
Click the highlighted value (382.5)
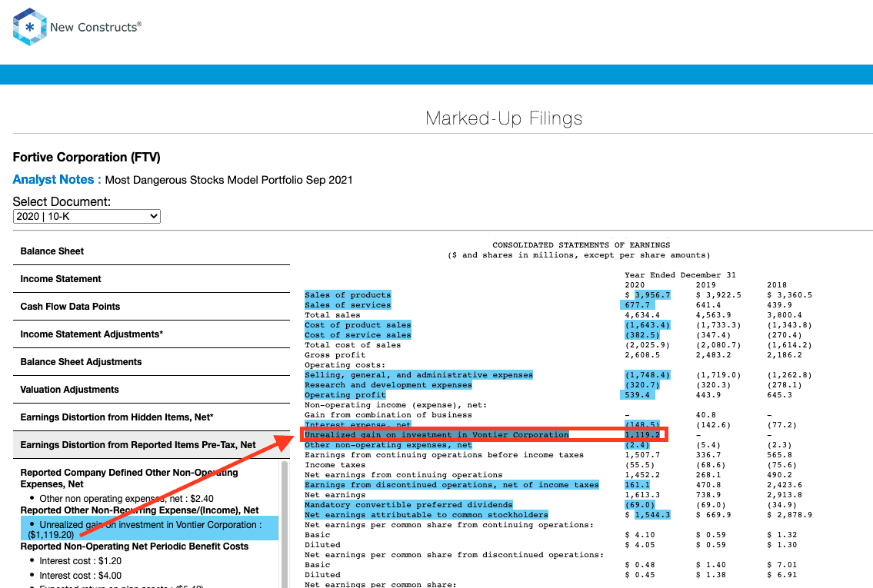[x=642, y=335]
